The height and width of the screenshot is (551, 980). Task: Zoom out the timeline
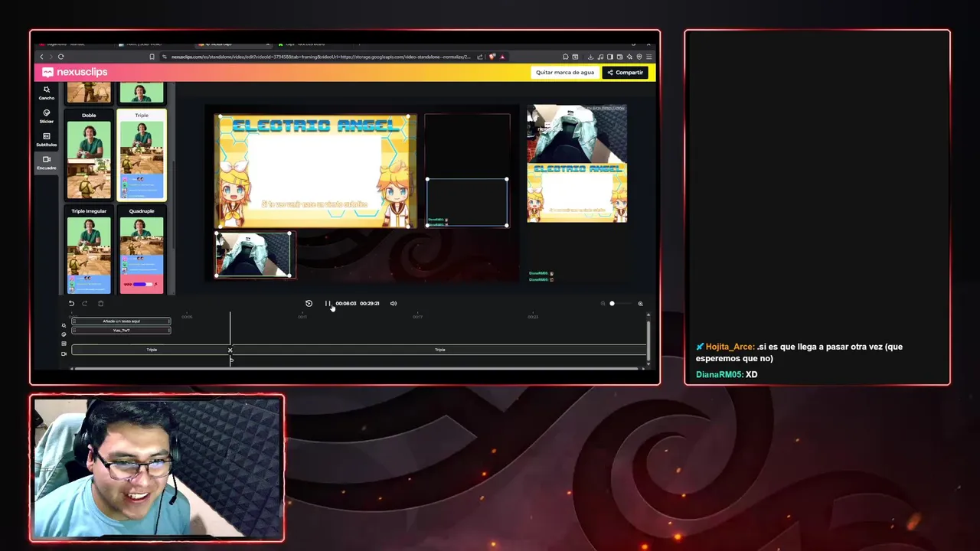point(603,304)
